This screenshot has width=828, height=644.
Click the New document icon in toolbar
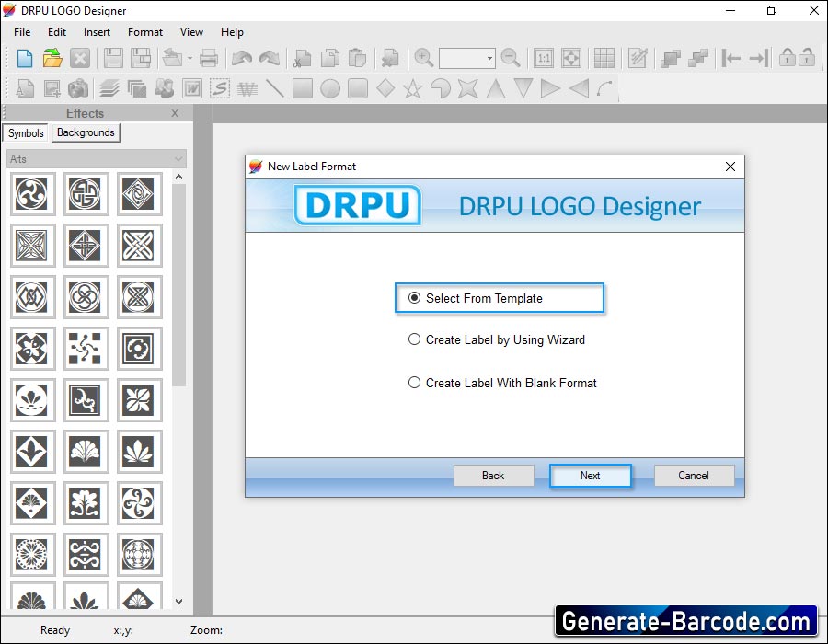(25, 58)
